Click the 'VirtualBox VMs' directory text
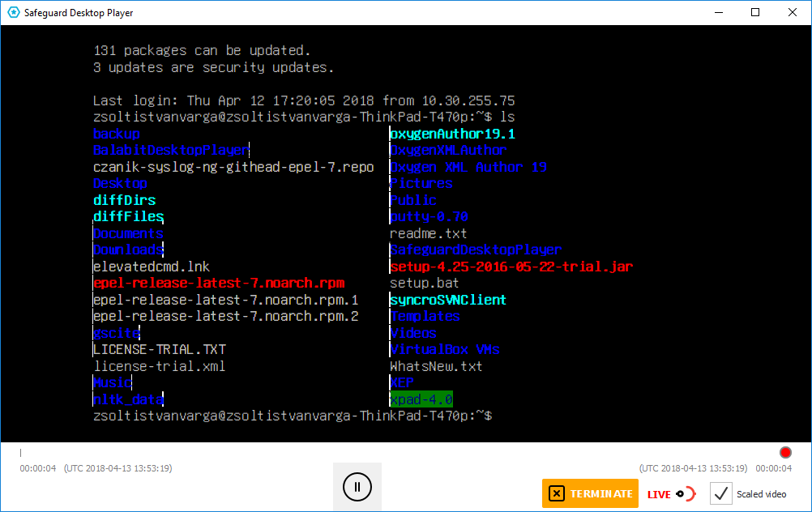This screenshot has height=512, width=812. (445, 349)
